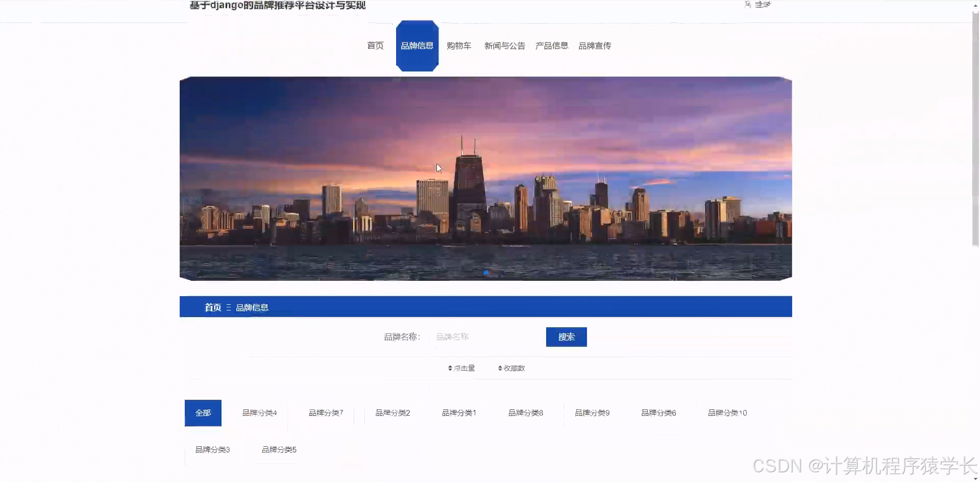Click the user avatar icon in header
The width and height of the screenshot is (980, 482).
coord(747,4)
